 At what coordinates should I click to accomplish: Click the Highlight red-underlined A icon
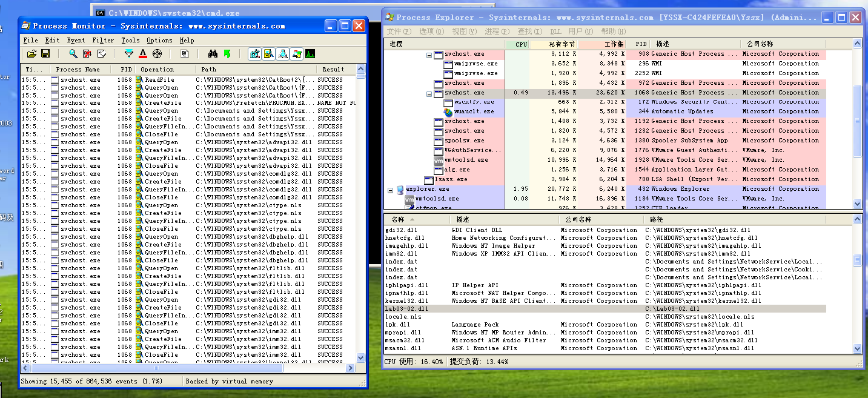point(143,54)
